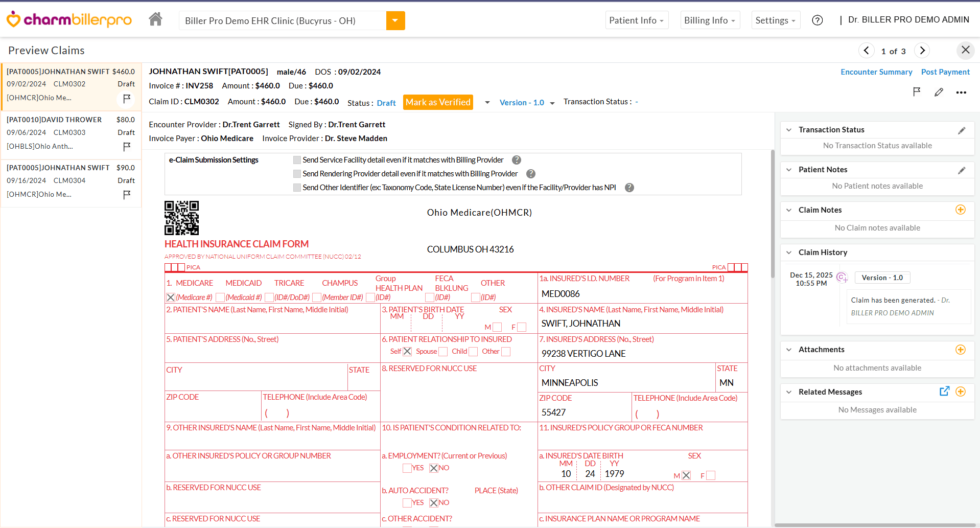Click the claim QR code
980x528 pixels.
(x=181, y=218)
